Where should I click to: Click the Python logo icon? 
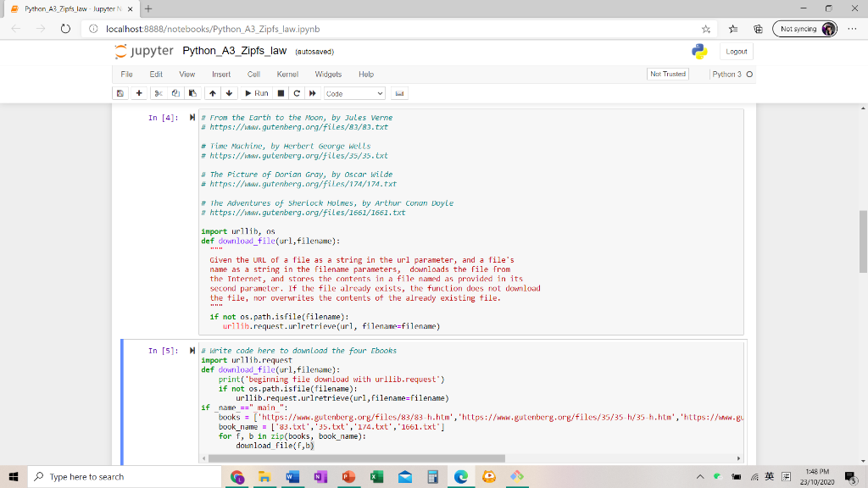[699, 52]
